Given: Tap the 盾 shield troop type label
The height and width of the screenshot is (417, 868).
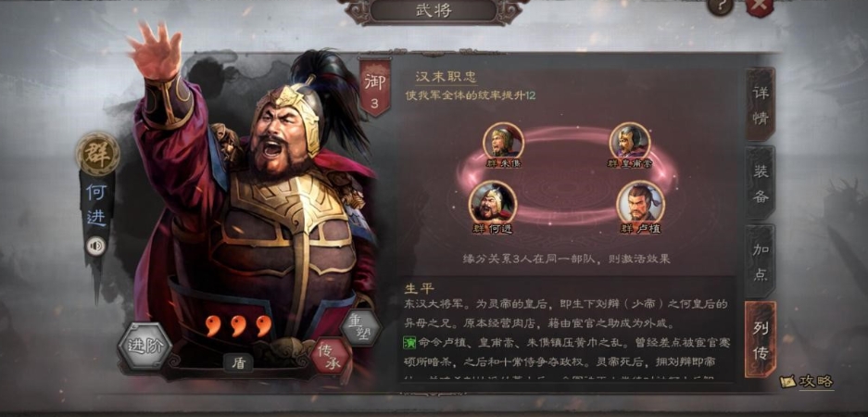Looking at the screenshot, I should pyautogui.click(x=239, y=362).
